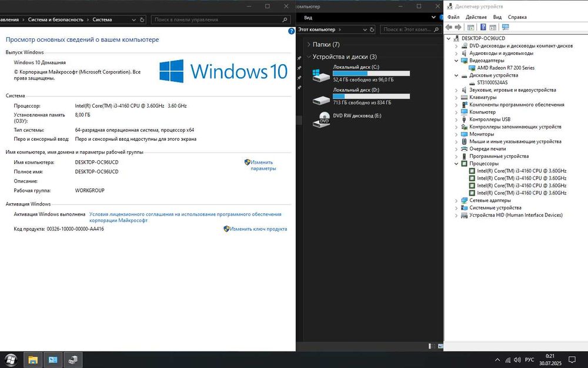The image size is (588, 368).
Task: Select the ST31000524AS disk drive
Action: tap(492, 82)
